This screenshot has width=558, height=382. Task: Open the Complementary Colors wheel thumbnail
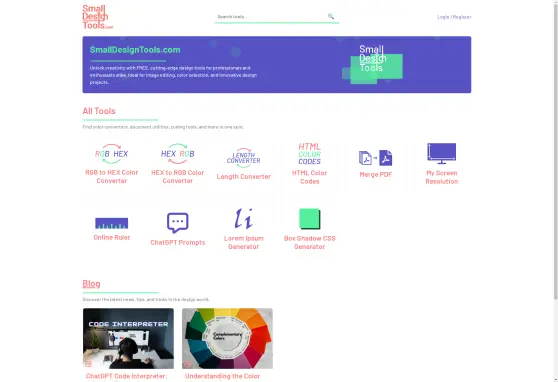point(227,338)
